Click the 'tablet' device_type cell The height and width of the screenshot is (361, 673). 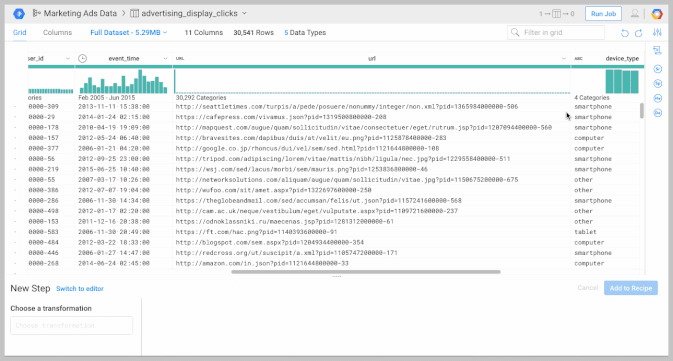pyautogui.click(x=585, y=232)
